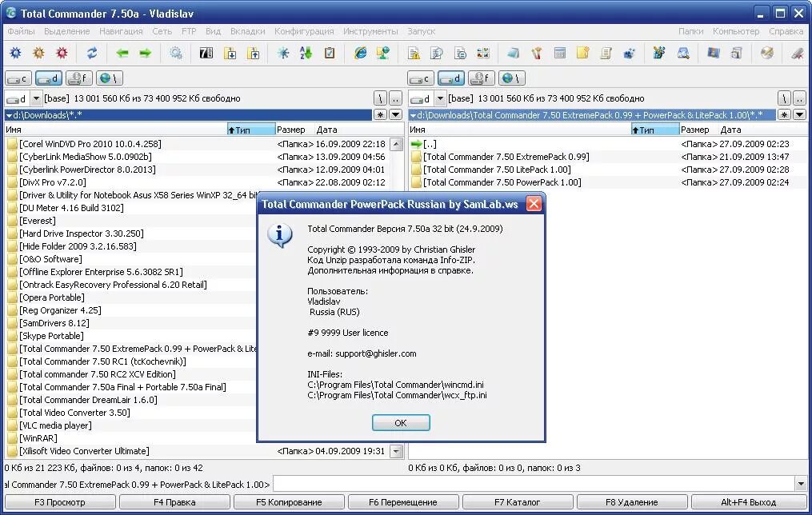This screenshot has width=812, height=515.
Task: Expand the right panel drive dropdown
Action: click(440, 98)
